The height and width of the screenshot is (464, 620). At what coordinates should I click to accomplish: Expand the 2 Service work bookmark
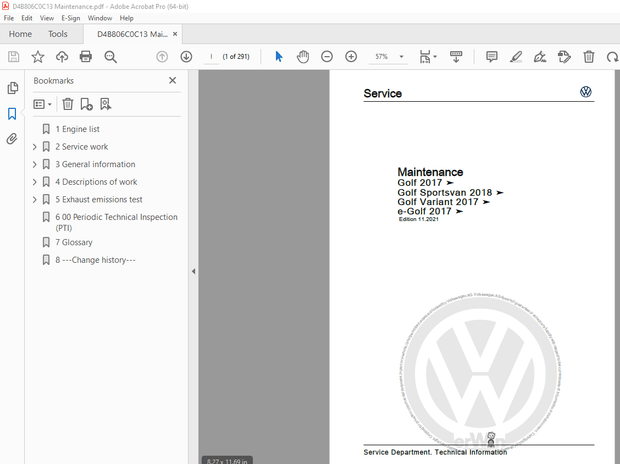coord(34,147)
